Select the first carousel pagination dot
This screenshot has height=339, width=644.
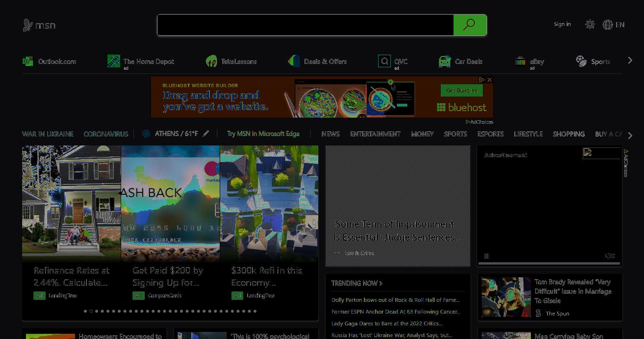tap(85, 311)
